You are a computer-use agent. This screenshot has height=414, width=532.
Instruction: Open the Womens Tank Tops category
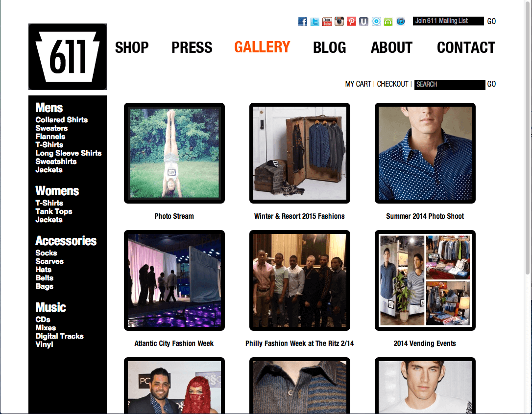point(53,211)
